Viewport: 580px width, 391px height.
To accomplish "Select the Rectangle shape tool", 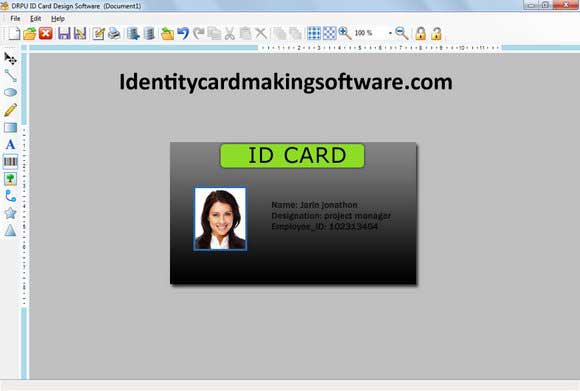I will coord(10,127).
